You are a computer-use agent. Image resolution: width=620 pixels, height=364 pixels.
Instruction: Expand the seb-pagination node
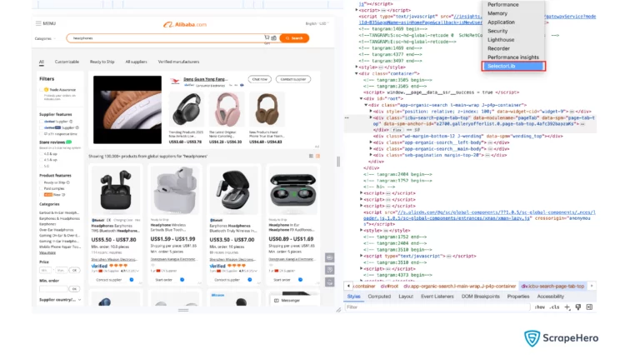[371, 155]
